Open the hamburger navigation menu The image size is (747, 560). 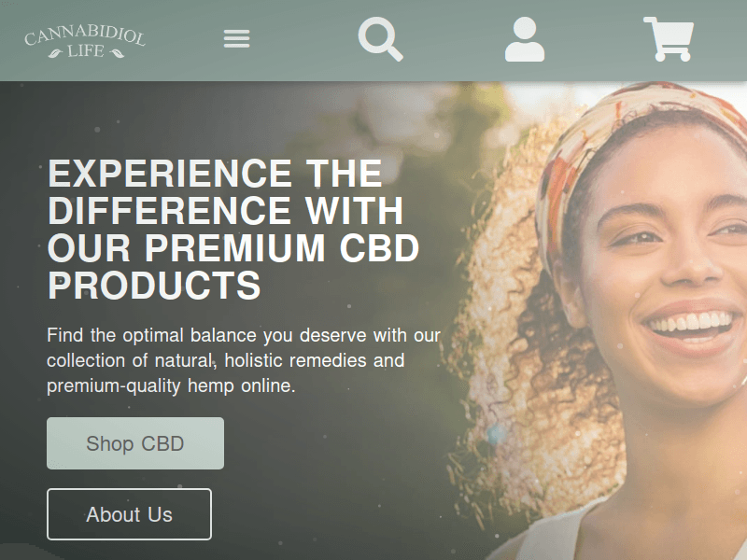point(237,38)
